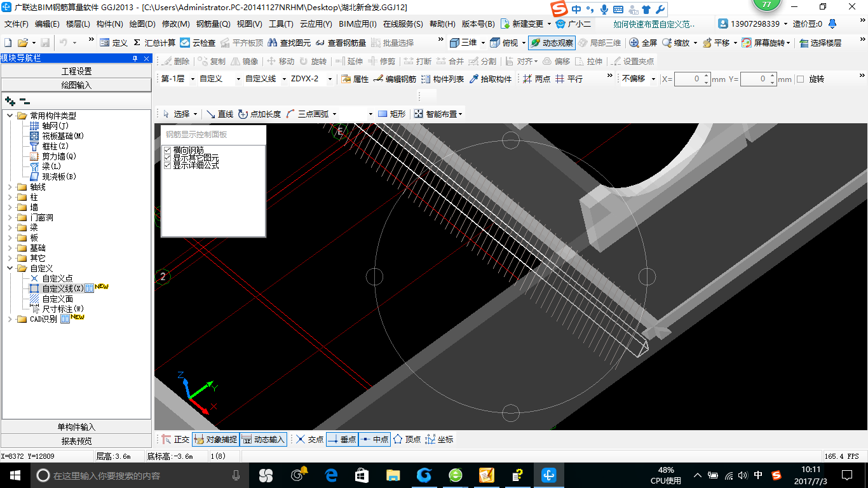Click 查找图元 binoculars tool

(x=289, y=43)
